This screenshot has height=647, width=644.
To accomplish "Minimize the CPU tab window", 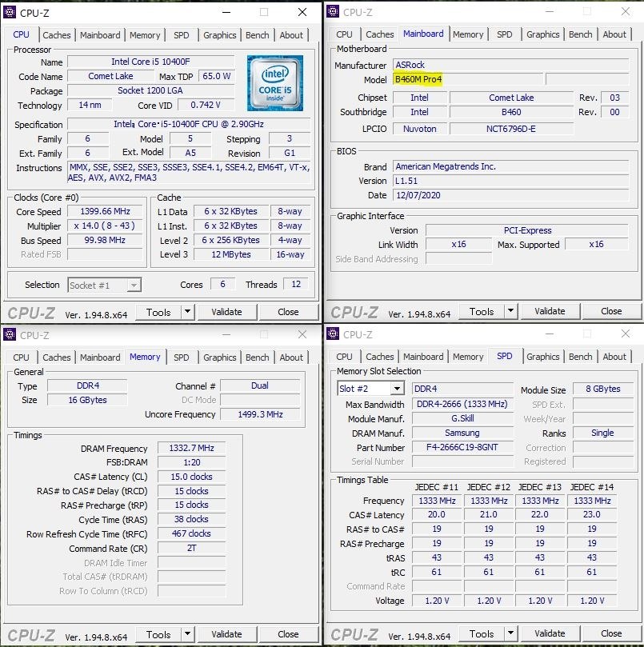I will pos(226,12).
